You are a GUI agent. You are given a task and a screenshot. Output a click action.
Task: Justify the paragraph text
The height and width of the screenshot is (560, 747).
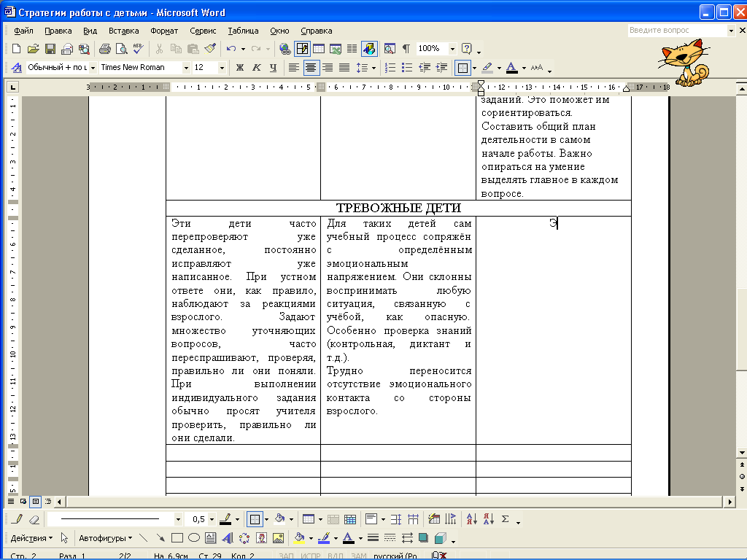344,68
